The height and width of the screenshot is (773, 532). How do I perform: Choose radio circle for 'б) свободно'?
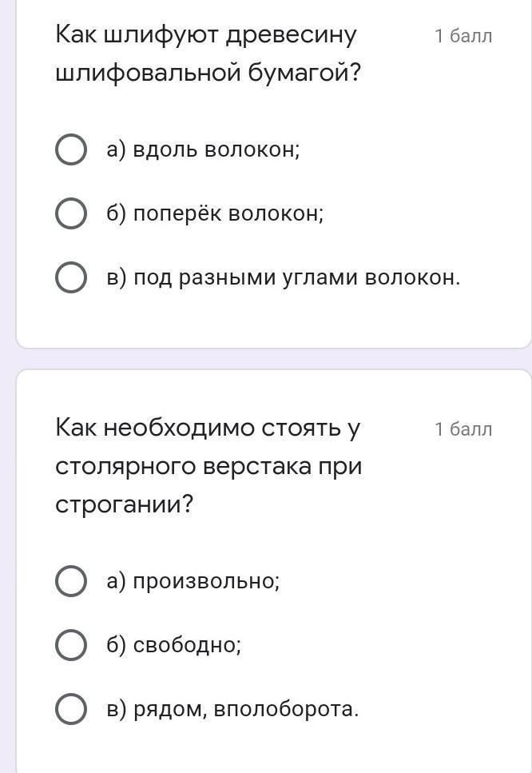(71, 645)
